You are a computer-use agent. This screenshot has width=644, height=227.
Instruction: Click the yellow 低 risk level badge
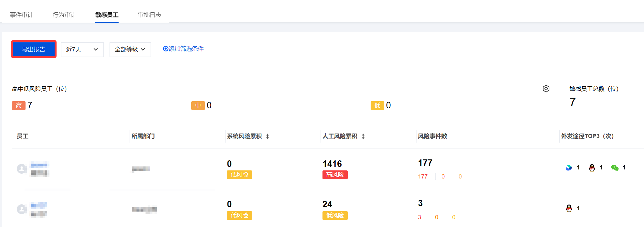point(377,105)
